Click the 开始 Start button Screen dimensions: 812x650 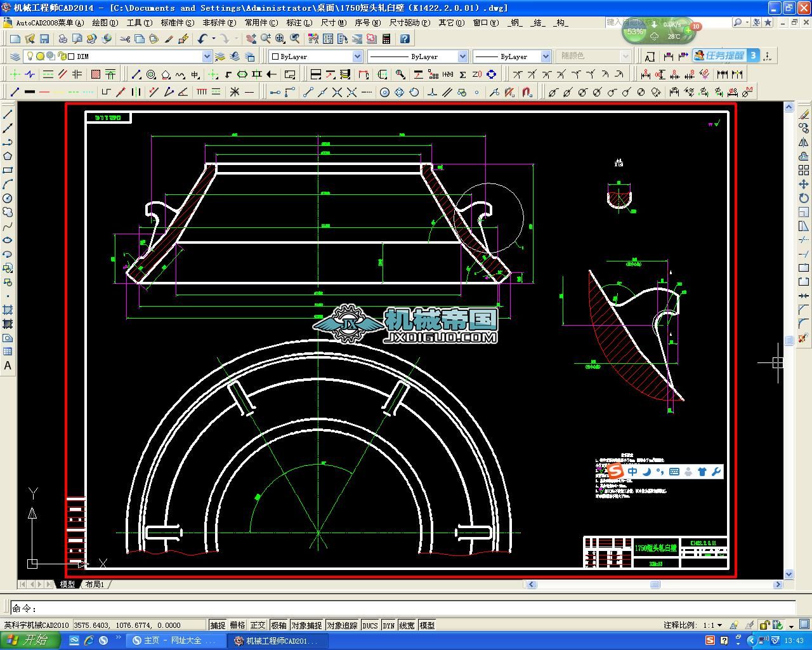coord(30,640)
